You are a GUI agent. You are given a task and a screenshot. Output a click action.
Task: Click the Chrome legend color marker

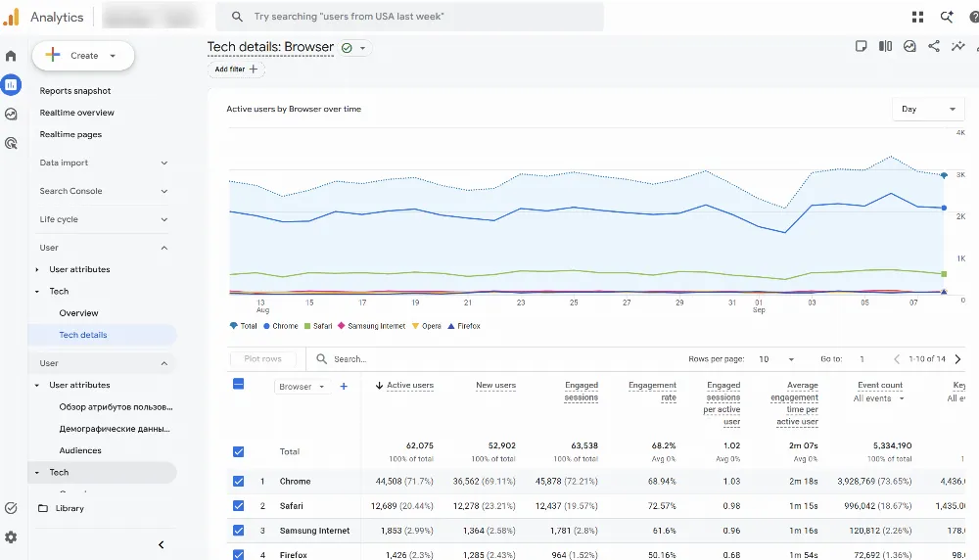pyautogui.click(x=266, y=326)
